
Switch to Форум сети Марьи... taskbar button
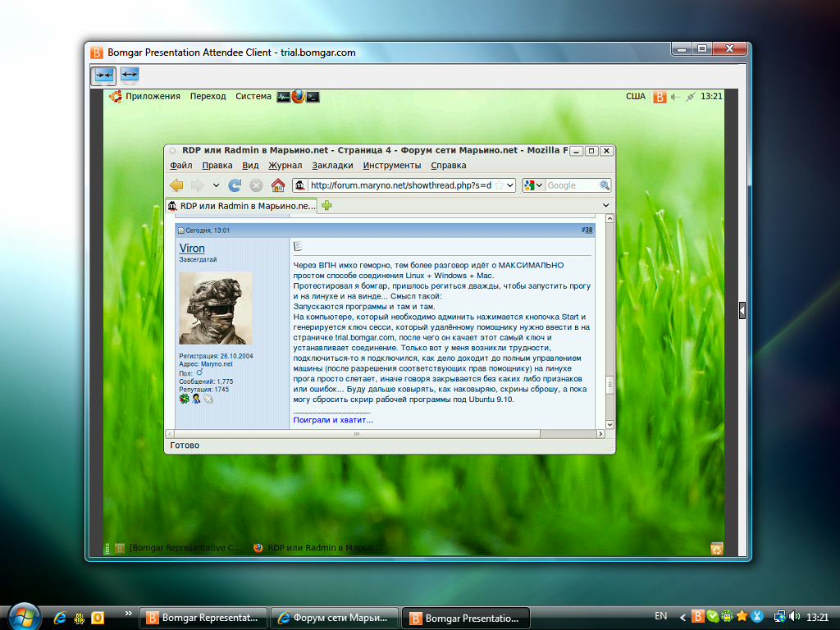(335, 619)
